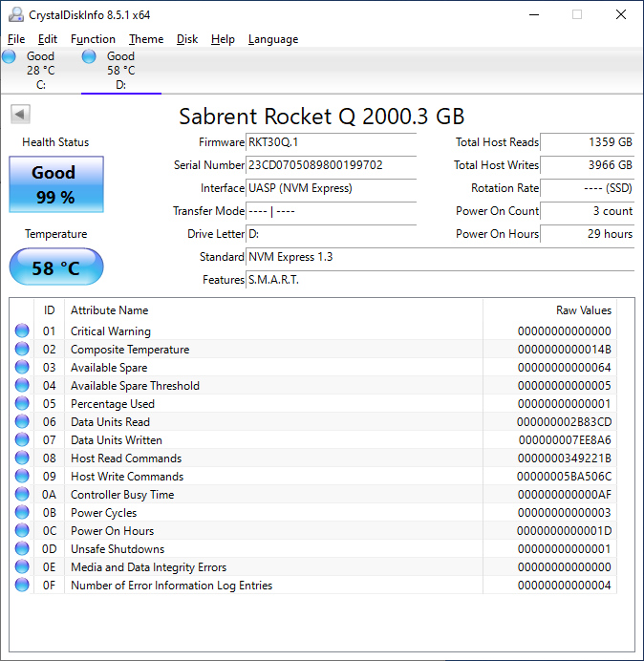Click the CrystalDiskInfo app icon in title bar
Viewport: 644px width, 661px height.
(13, 14)
